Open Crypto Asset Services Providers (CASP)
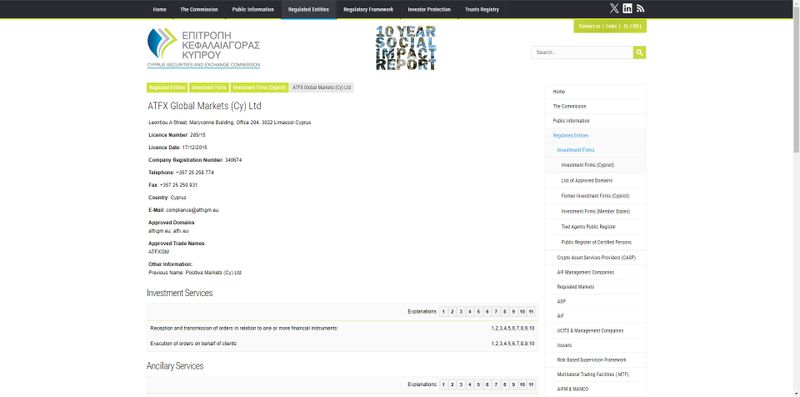Image resolution: width=800 pixels, height=397 pixels. [x=595, y=258]
